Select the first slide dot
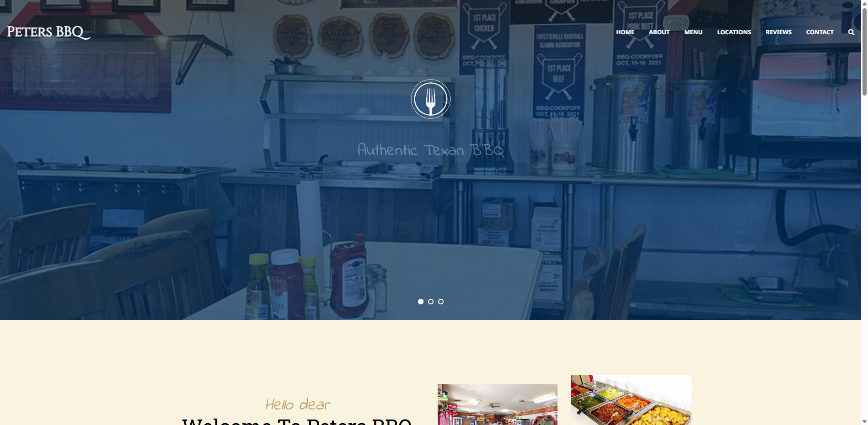 (x=420, y=302)
